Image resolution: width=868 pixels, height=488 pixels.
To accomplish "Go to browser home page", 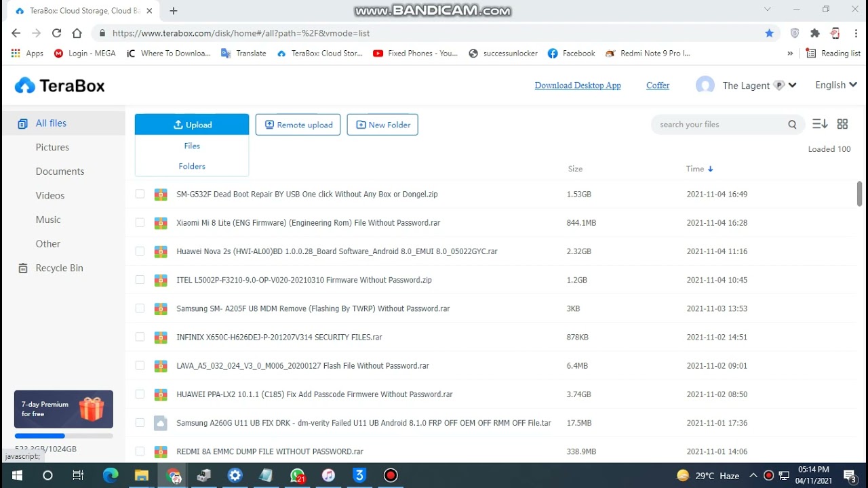I will [x=77, y=33].
